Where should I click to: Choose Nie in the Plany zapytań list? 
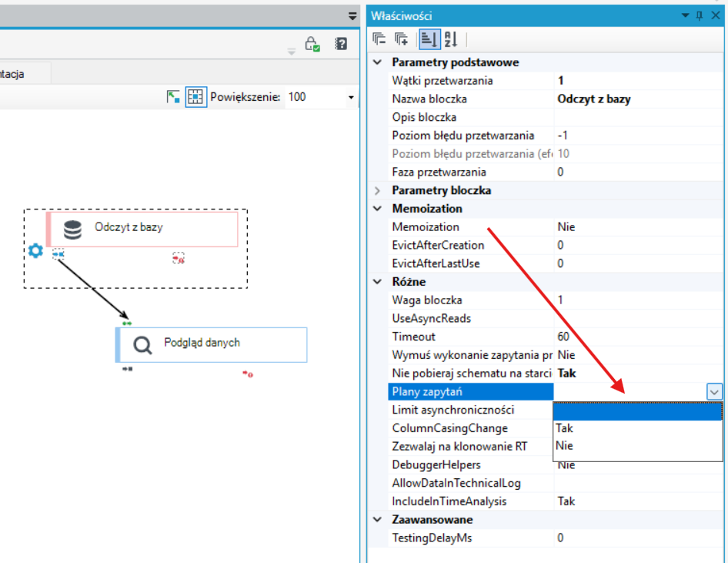coord(638,446)
